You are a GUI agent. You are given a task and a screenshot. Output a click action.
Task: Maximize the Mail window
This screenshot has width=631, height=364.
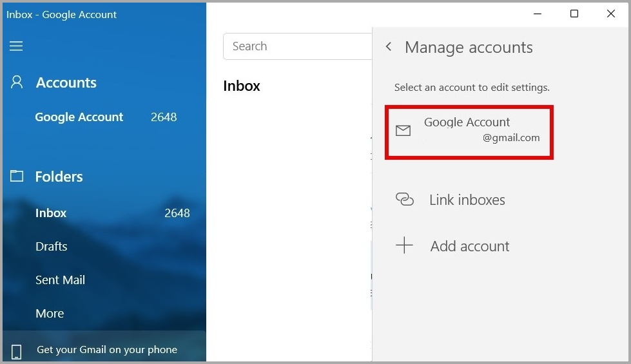click(574, 14)
